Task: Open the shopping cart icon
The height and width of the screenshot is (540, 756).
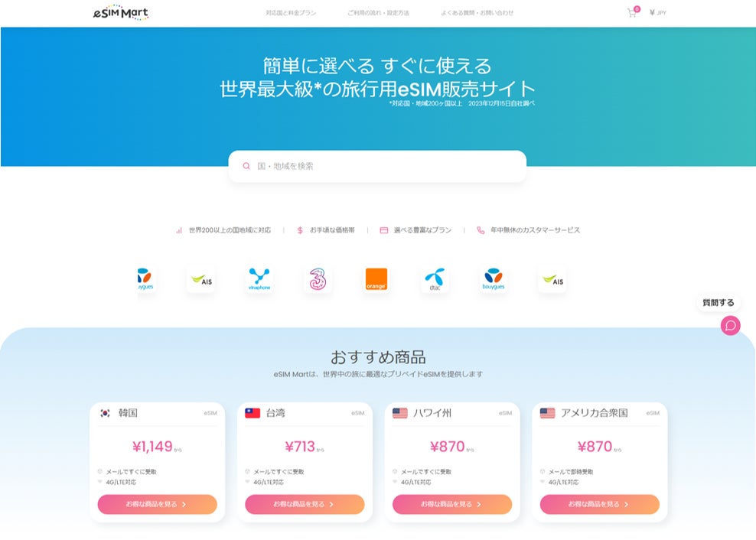Action: [x=631, y=13]
